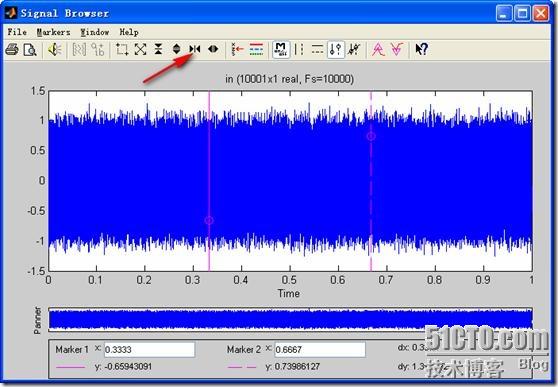Click the 'Time' x-axis label

click(289, 293)
